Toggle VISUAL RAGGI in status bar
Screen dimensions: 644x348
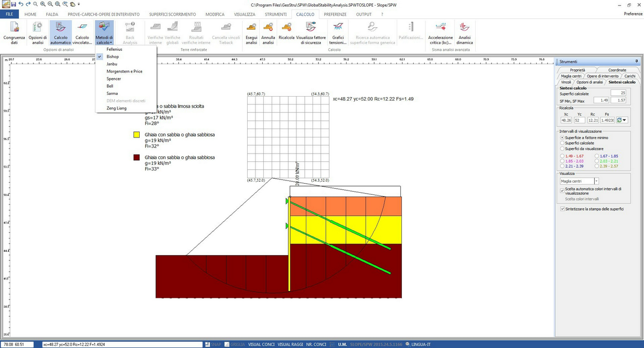coord(290,344)
